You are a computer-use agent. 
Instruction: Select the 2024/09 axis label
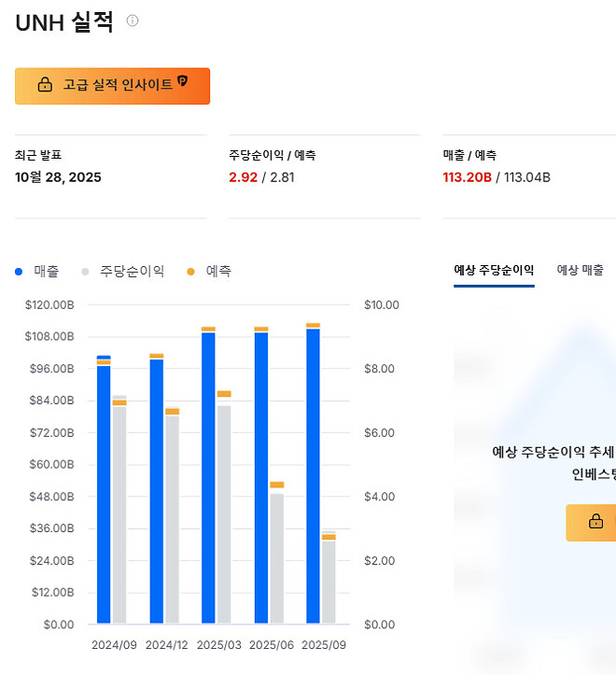tap(114, 645)
